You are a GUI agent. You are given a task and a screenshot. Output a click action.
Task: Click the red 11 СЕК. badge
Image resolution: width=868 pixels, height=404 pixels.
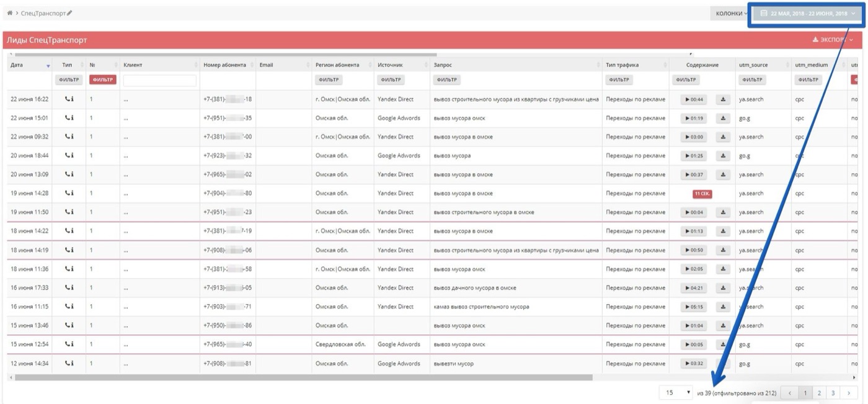(x=702, y=194)
